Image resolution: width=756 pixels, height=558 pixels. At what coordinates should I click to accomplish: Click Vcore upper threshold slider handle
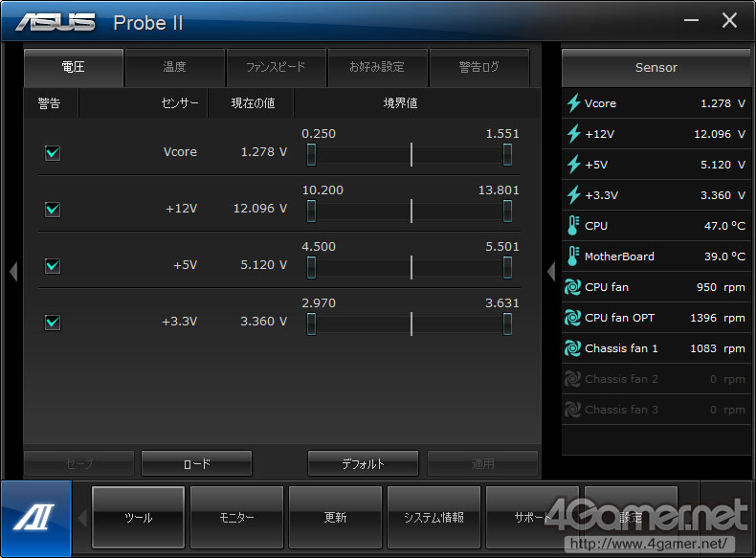click(x=507, y=154)
